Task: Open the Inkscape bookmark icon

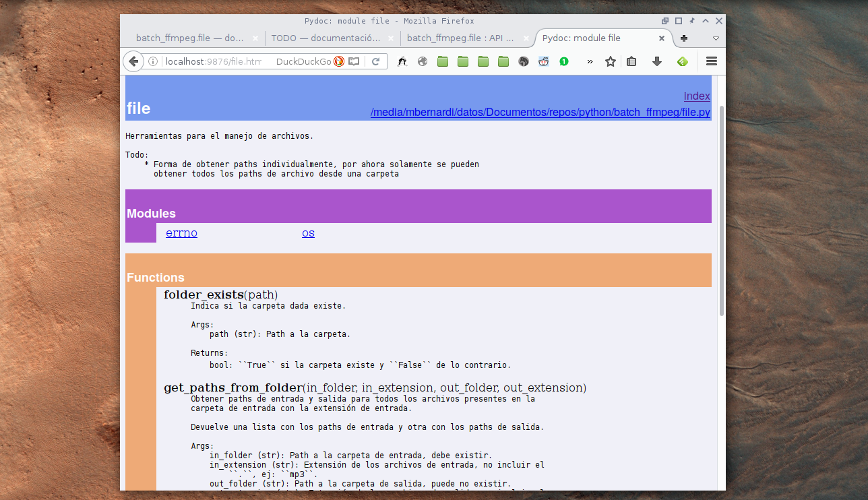Action: pos(402,61)
